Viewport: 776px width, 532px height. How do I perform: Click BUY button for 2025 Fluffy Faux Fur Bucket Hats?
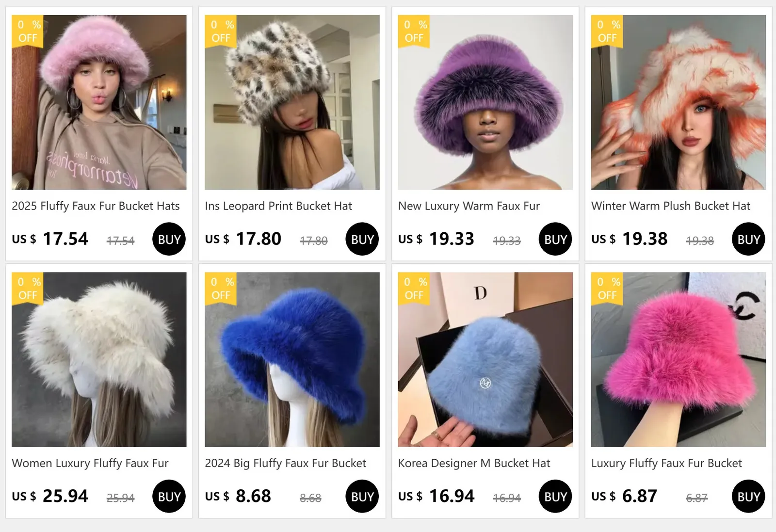(x=169, y=239)
